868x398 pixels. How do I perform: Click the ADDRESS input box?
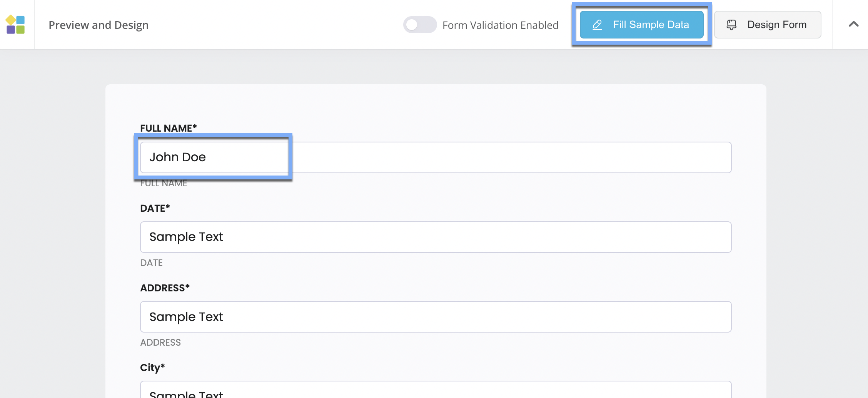435,316
